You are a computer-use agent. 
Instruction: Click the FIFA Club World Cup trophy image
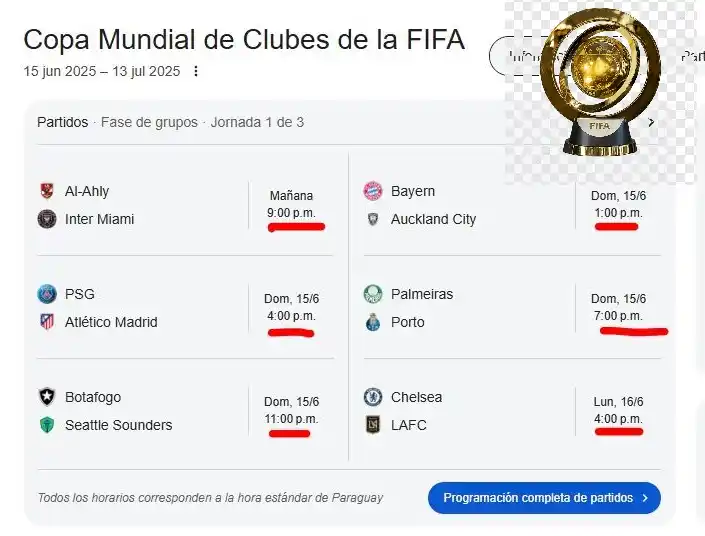600,83
